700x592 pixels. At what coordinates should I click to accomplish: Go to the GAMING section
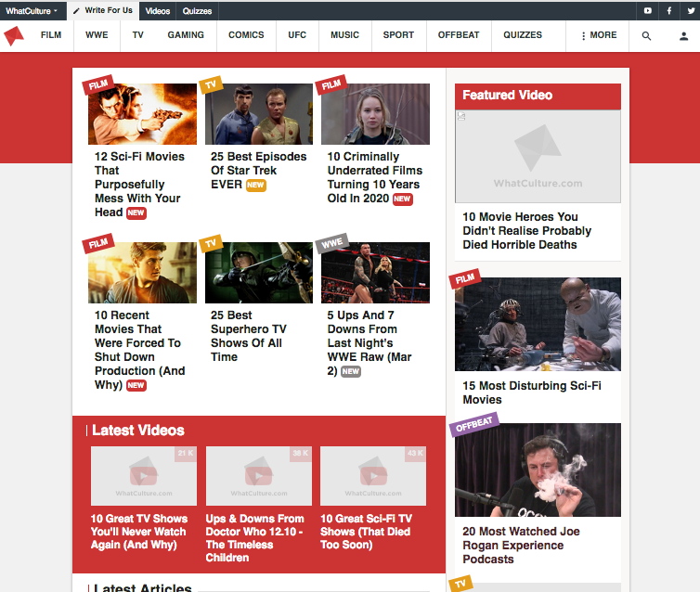tap(186, 35)
